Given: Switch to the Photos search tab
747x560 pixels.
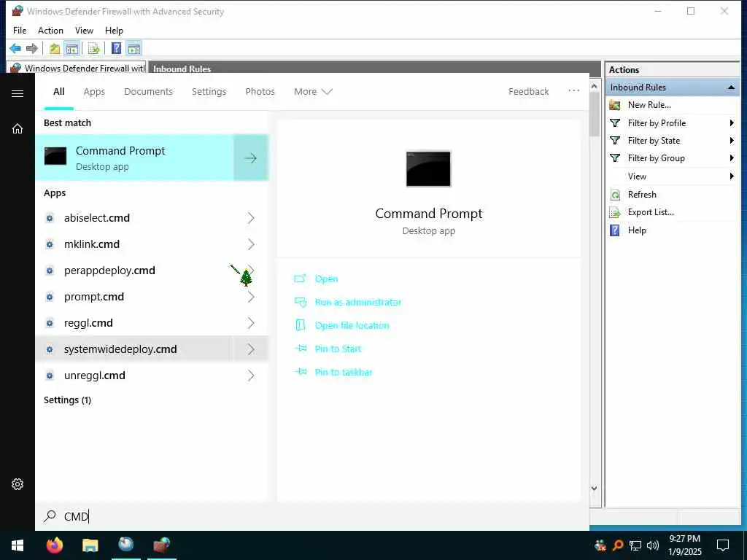Looking at the screenshot, I should (260, 91).
